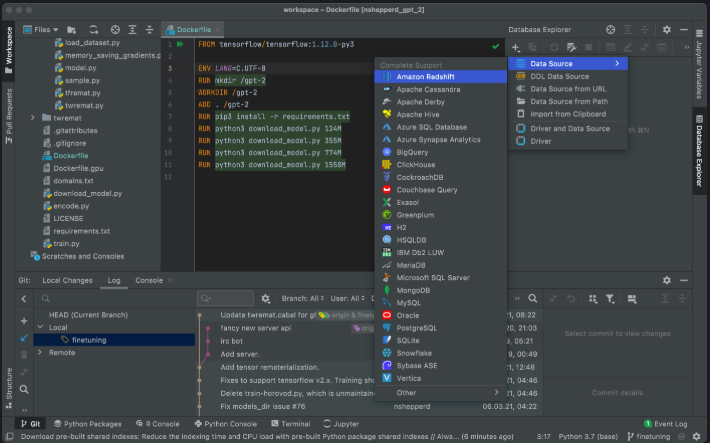The height and width of the screenshot is (443, 710).
Task: Select MongoDB database entry
Action: (441, 290)
